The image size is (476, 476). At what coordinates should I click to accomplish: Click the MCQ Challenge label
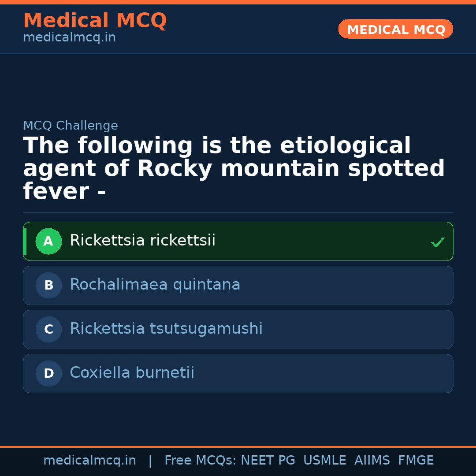coord(71,126)
